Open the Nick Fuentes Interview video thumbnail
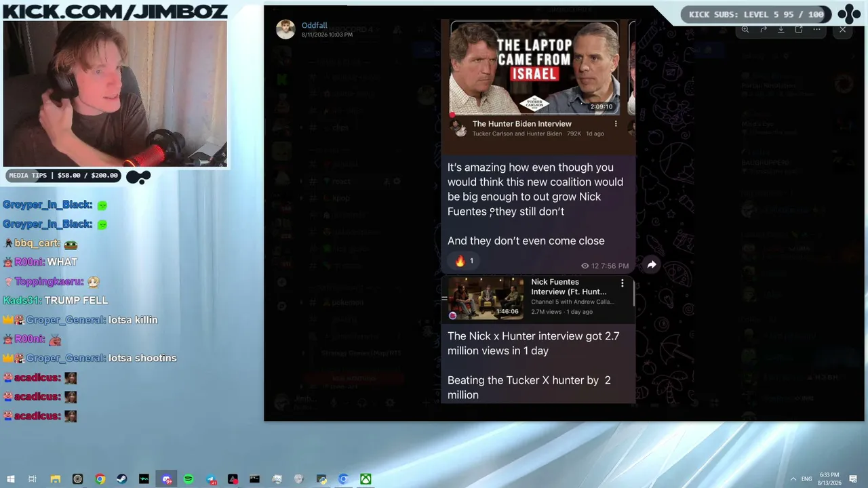This screenshot has height=488, width=868. point(486,298)
